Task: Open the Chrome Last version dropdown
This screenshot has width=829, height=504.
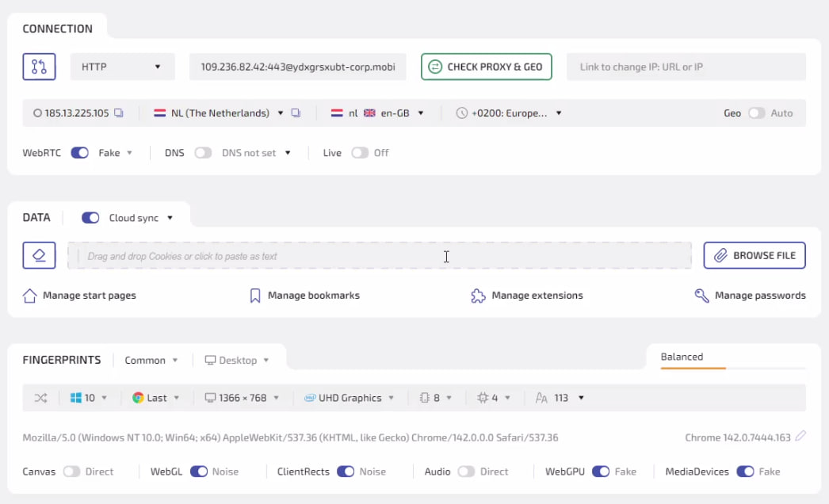Action: pyautogui.click(x=156, y=398)
